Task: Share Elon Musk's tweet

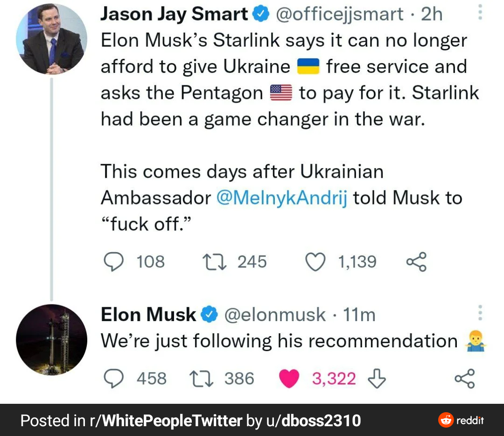Action: point(465,379)
